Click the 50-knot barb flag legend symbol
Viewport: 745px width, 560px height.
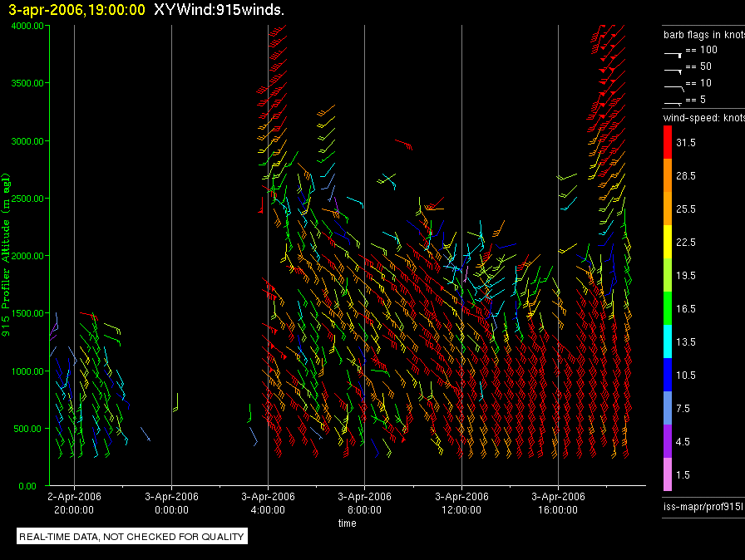pos(673,70)
